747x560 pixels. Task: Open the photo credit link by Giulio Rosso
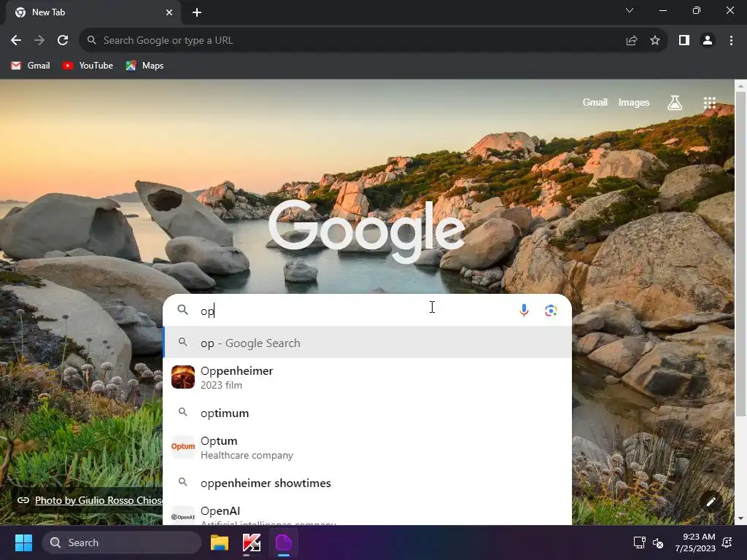pyautogui.click(x=98, y=500)
